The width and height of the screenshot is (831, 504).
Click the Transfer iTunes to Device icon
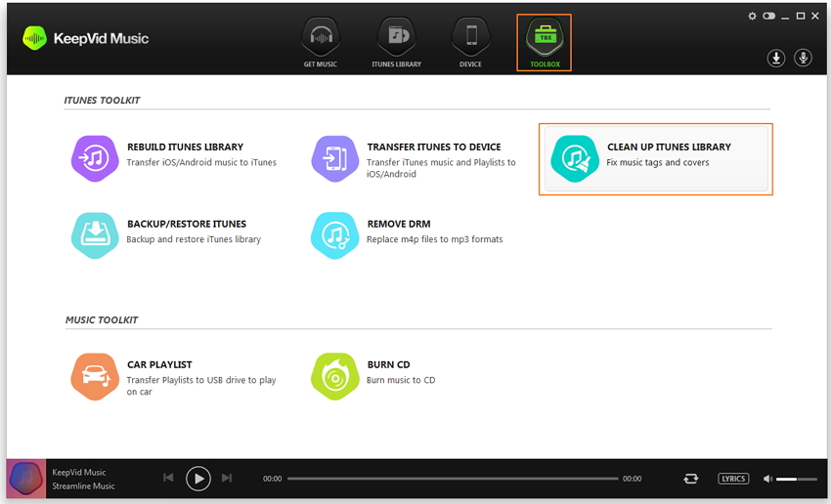(x=334, y=158)
